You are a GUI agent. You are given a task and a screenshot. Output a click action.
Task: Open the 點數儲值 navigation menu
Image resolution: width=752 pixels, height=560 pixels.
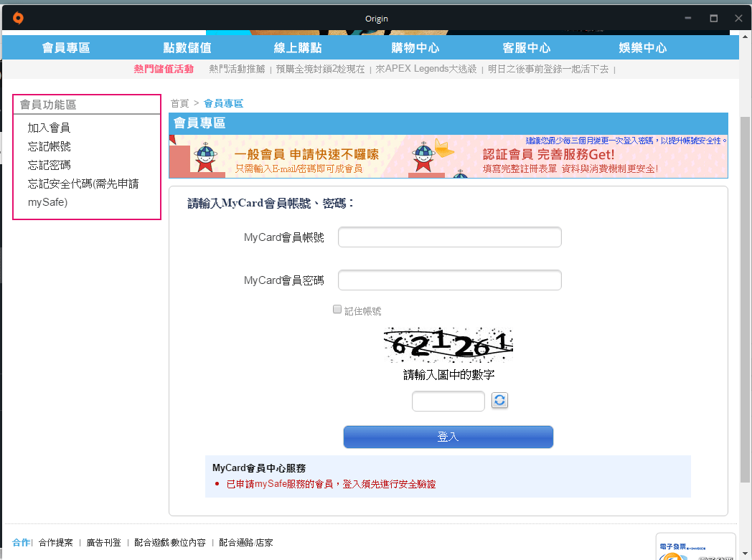click(187, 48)
